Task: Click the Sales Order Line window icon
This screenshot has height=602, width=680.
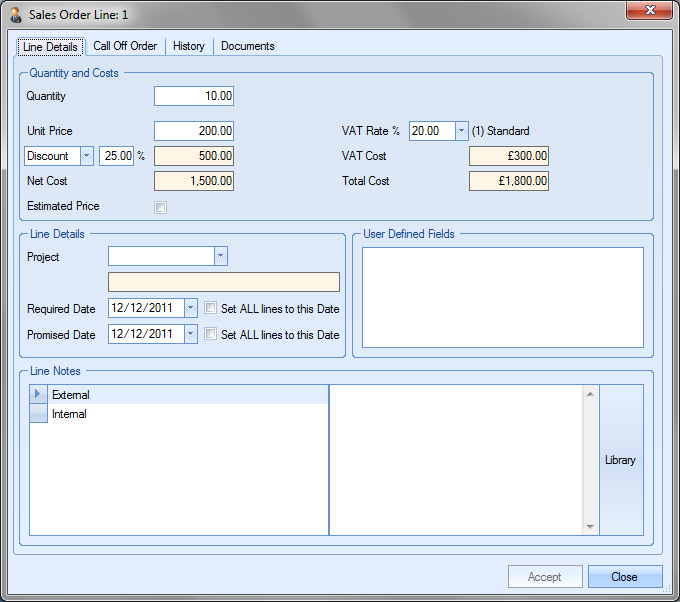Action: click(16, 15)
